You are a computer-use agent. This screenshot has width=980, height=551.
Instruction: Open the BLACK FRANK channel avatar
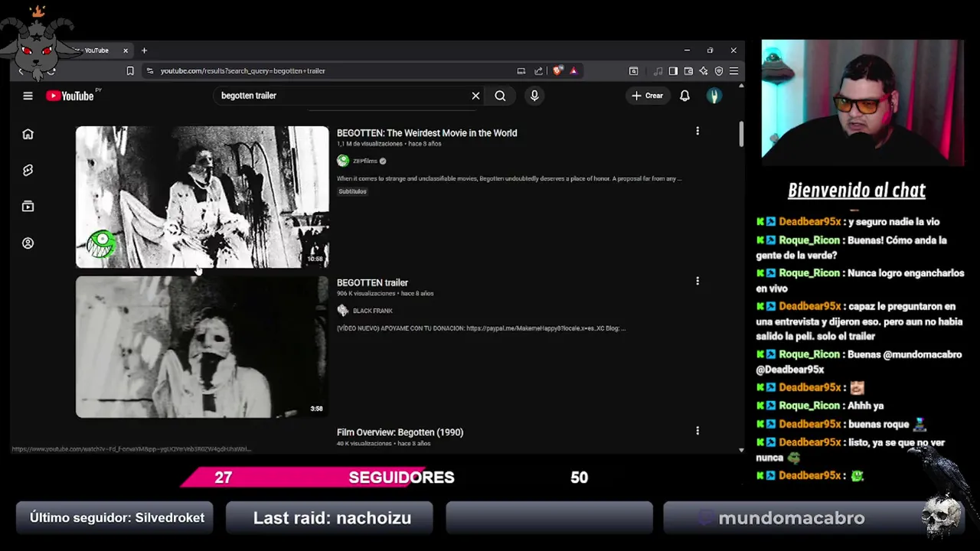coord(343,311)
